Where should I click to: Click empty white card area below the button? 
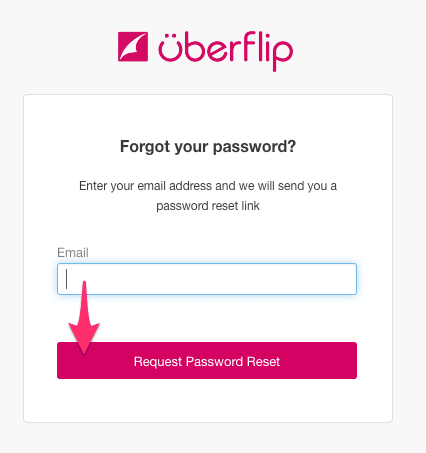pos(207,400)
